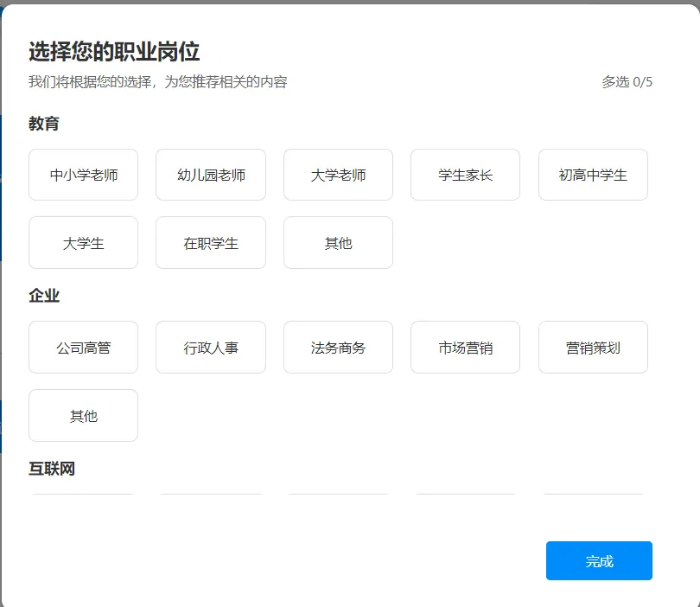700x607 pixels.
Task: Choose the 在职学生 tag
Action: 210,242
